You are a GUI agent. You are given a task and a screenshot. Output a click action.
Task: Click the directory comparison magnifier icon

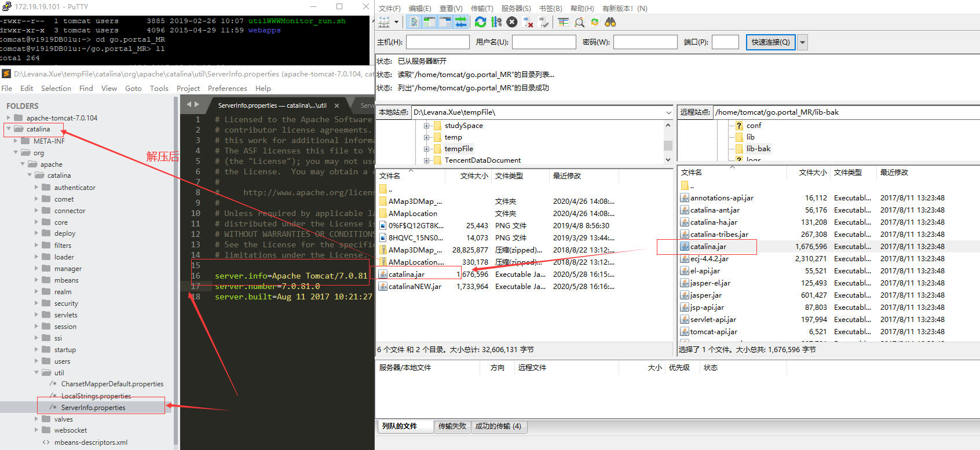[579, 22]
